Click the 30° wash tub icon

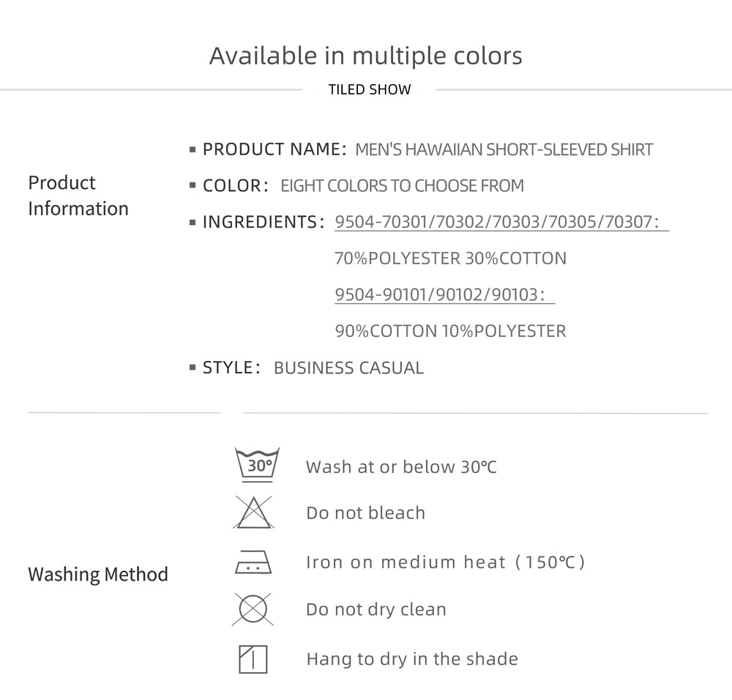(257, 465)
